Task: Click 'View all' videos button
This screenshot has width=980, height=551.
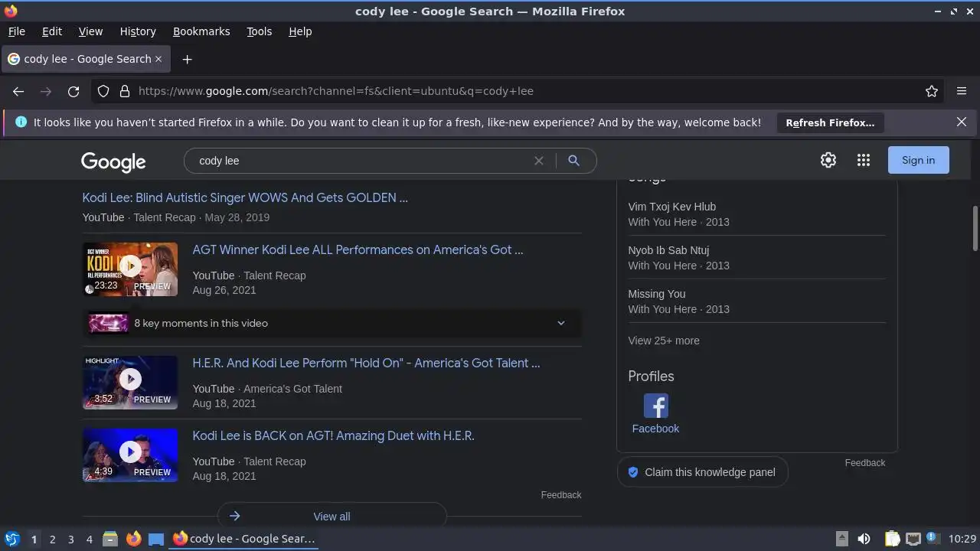Action: (332, 516)
